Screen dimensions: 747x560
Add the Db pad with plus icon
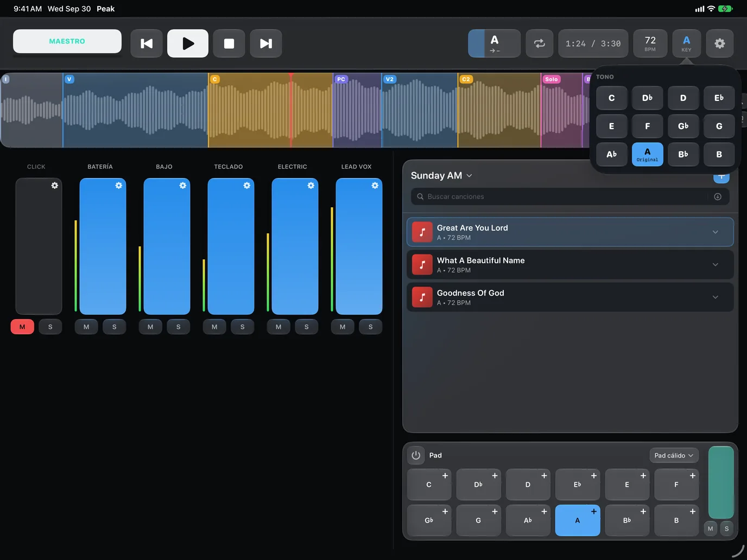[x=495, y=476]
